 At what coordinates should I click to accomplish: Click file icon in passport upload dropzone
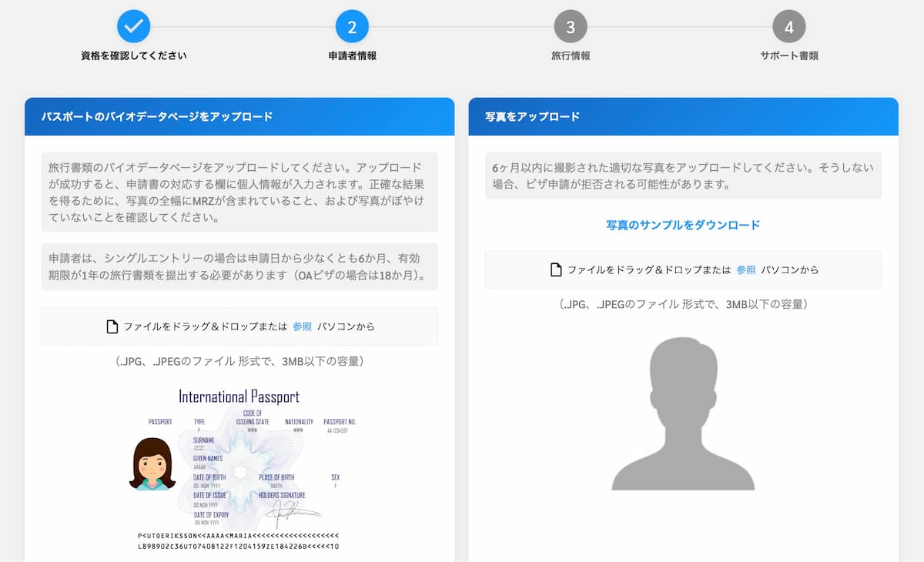(x=112, y=326)
